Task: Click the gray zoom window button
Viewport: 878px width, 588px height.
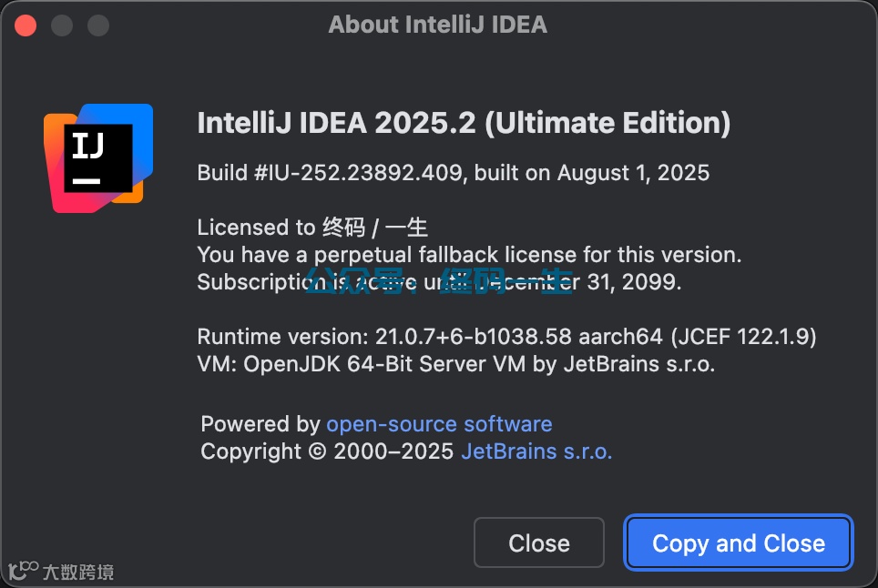Action: tap(97, 25)
